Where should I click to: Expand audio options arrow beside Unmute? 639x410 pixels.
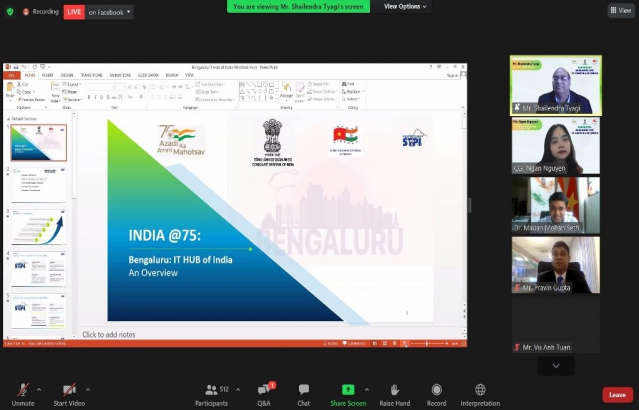tap(39, 390)
